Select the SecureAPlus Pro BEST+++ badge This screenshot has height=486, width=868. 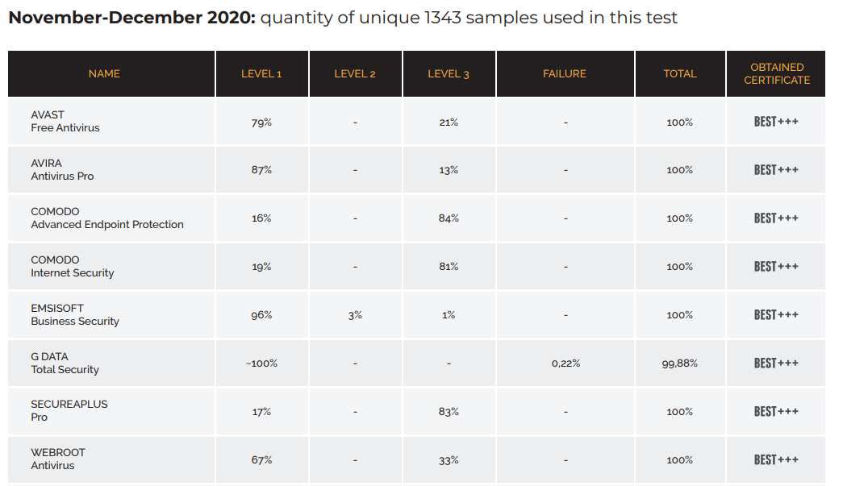[x=776, y=412]
